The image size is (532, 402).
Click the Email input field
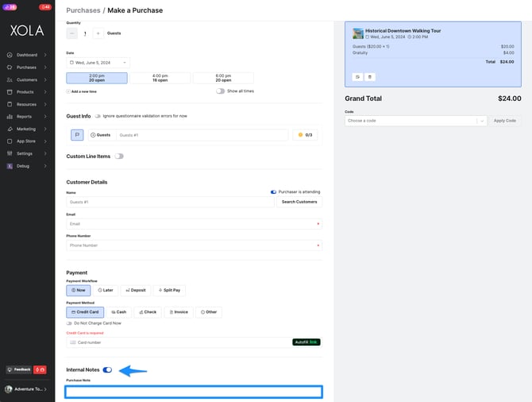[x=194, y=224]
